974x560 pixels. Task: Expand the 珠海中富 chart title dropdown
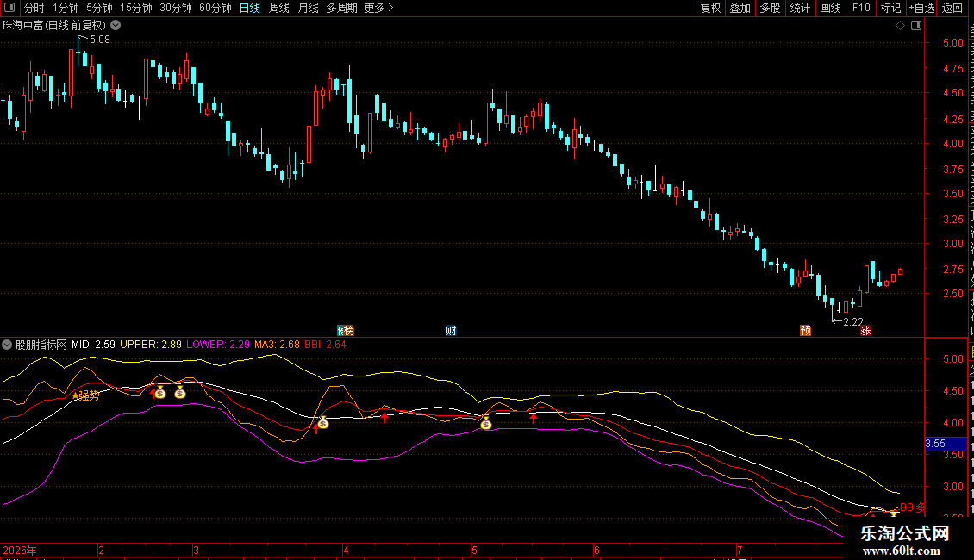(x=116, y=26)
